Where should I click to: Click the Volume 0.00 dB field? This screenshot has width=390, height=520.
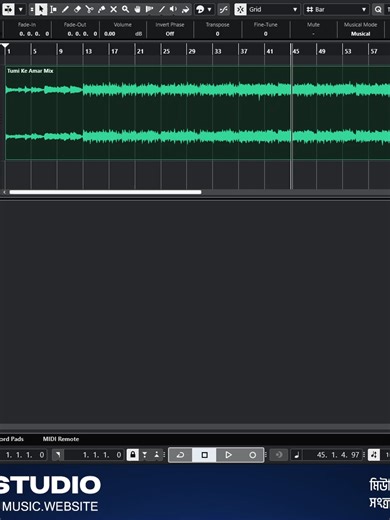pyautogui.click(x=123, y=34)
